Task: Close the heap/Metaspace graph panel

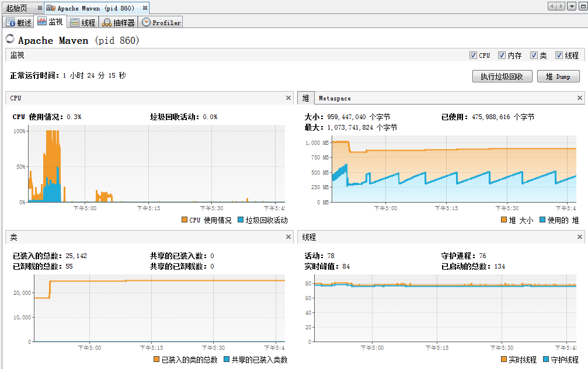Action: 580,98
